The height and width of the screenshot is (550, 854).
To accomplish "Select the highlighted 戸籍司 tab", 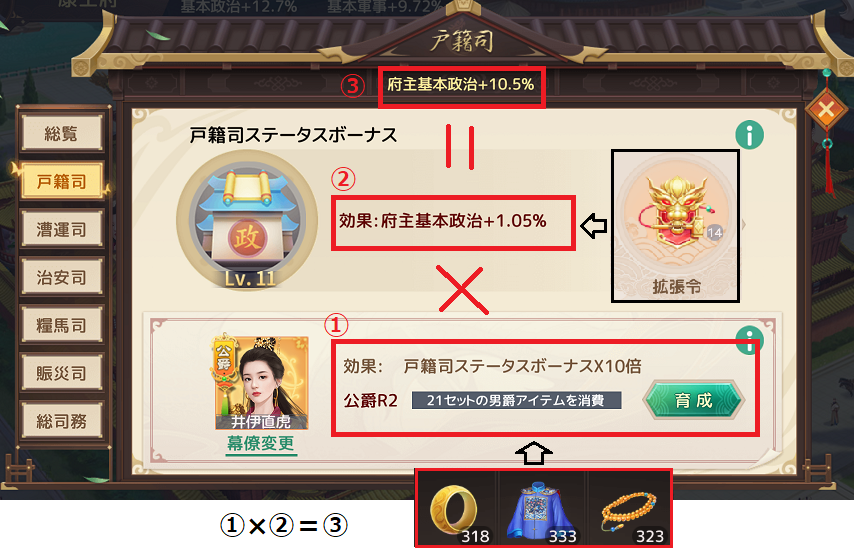I will pos(62,181).
